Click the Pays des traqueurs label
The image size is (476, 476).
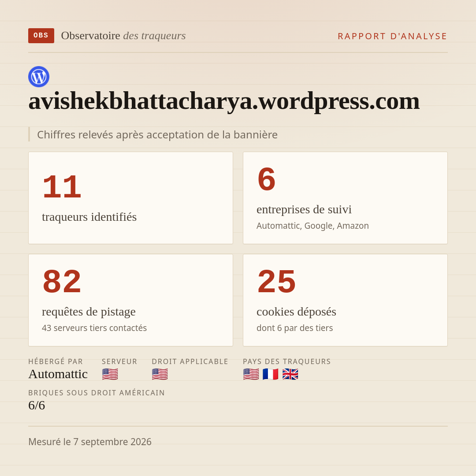click(287, 361)
